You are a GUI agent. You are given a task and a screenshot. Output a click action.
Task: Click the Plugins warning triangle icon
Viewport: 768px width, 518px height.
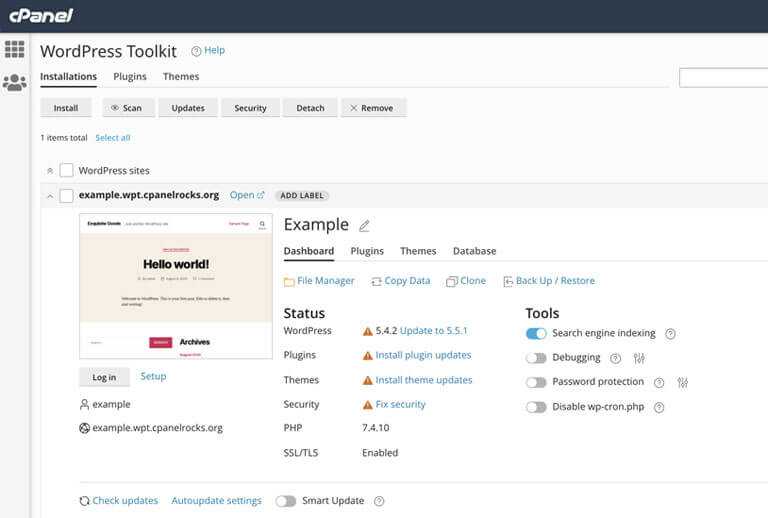coord(367,356)
